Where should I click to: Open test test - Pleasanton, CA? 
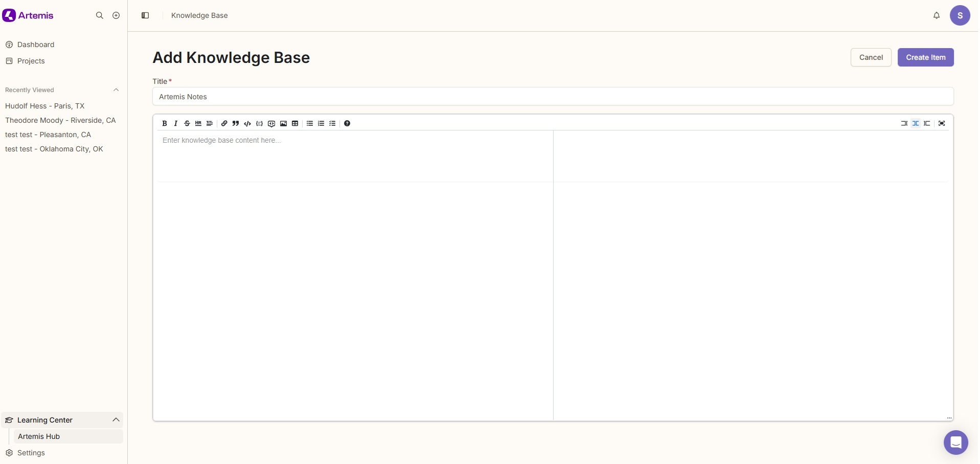[x=48, y=135]
